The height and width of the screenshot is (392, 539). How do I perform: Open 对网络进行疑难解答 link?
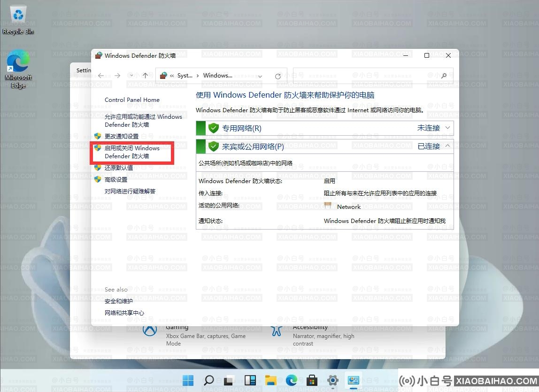(130, 191)
